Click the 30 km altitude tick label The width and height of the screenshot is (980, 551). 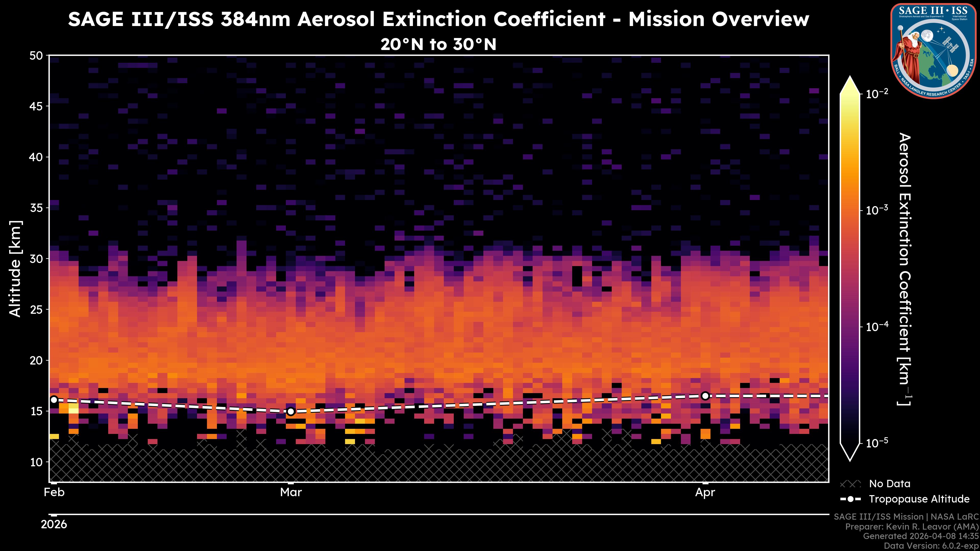(36, 259)
